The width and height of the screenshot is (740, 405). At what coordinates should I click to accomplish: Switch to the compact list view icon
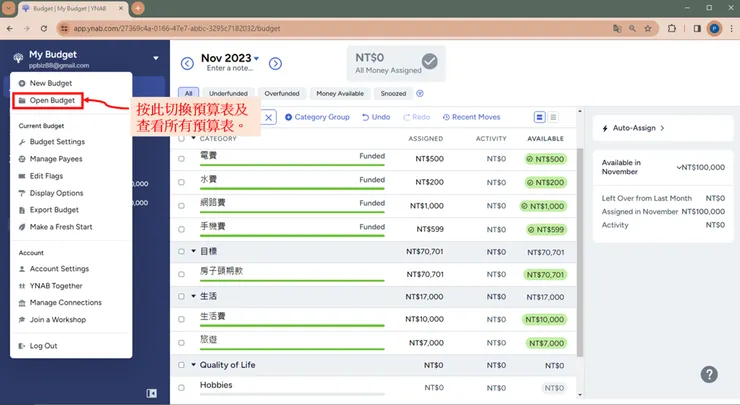(x=554, y=117)
